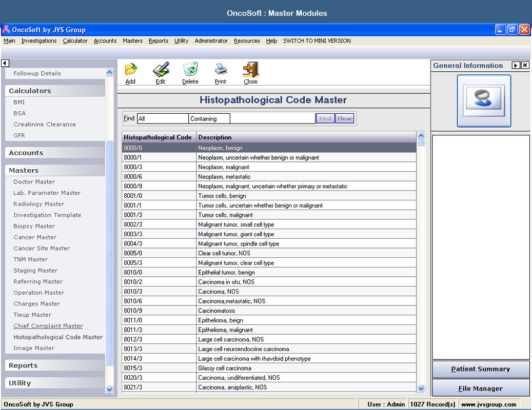Open the GFR calculator
Screen dimensions: 532x410
[x=19, y=135]
